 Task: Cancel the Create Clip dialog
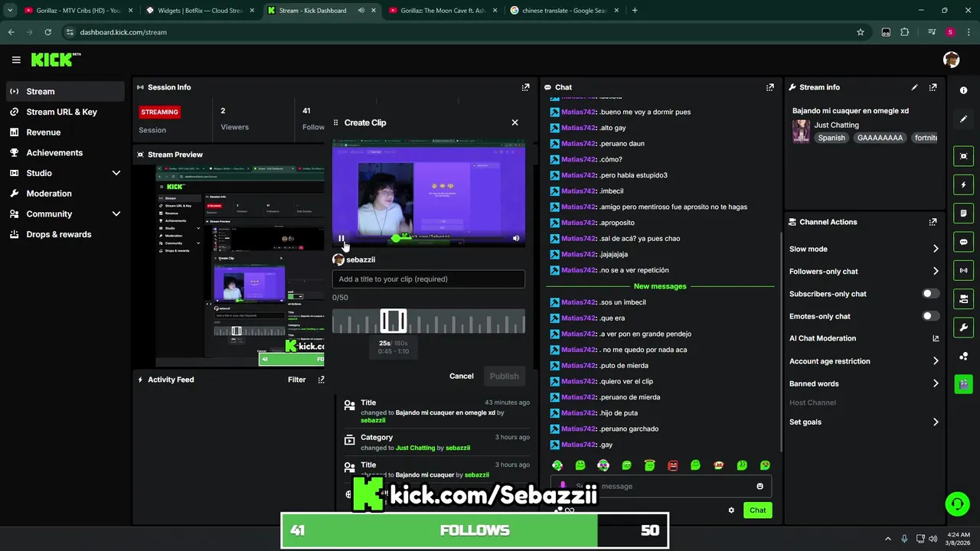click(x=461, y=376)
